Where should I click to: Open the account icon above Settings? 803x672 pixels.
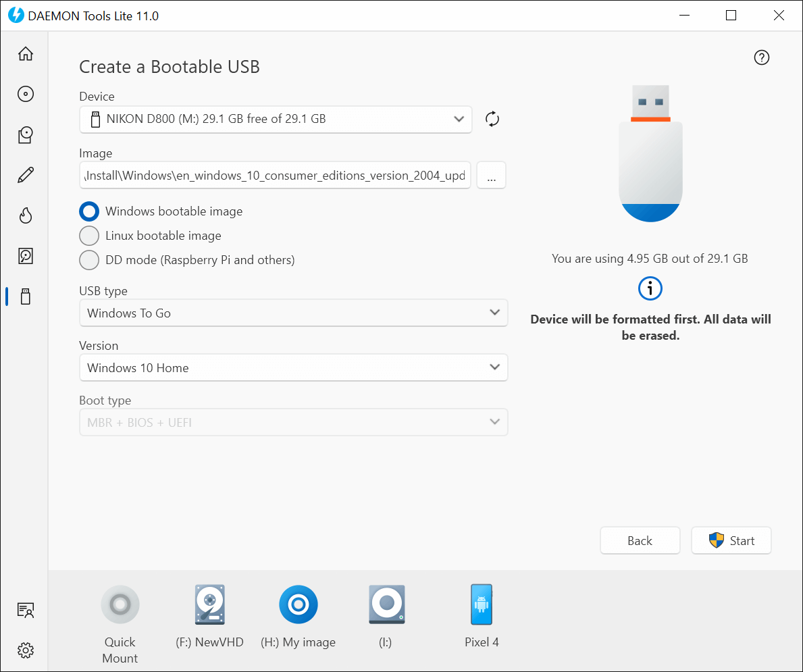[x=26, y=610]
